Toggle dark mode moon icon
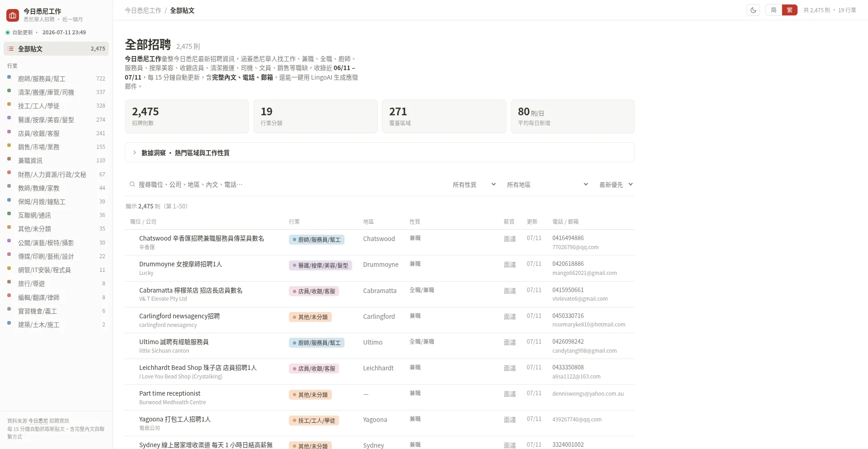Screen dimensions: 868x449 click(753, 10)
